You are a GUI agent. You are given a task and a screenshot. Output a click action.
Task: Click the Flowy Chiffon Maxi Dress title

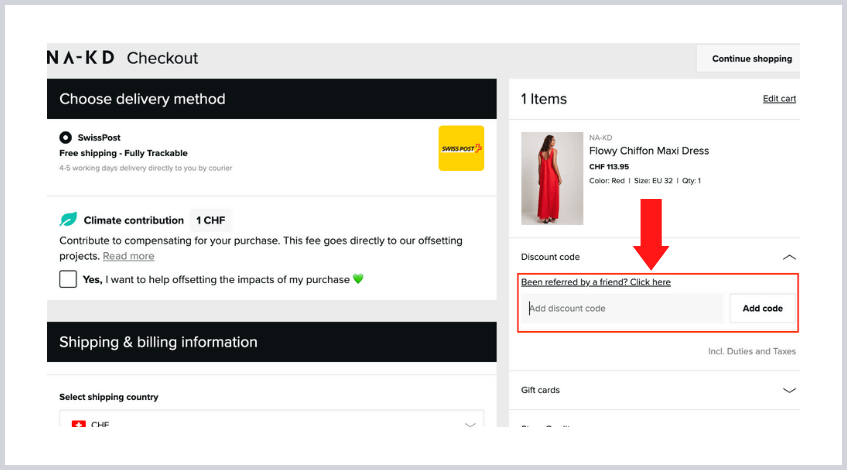point(648,151)
